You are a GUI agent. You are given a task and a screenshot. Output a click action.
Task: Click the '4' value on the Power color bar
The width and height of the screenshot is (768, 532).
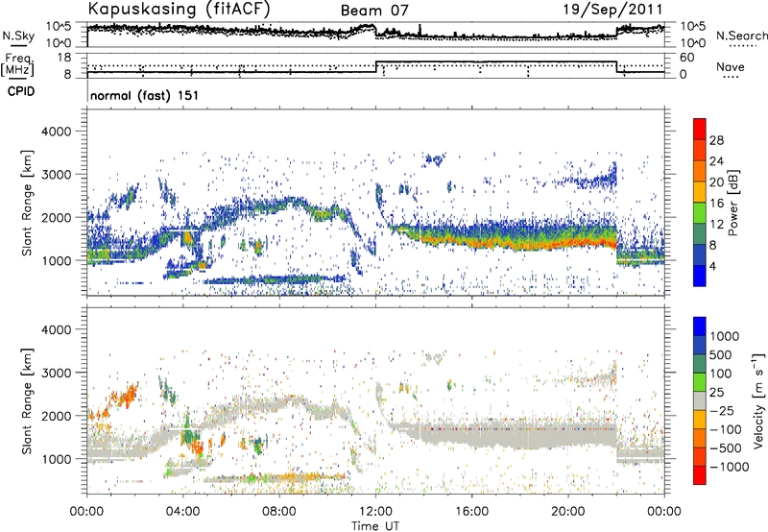(713, 266)
